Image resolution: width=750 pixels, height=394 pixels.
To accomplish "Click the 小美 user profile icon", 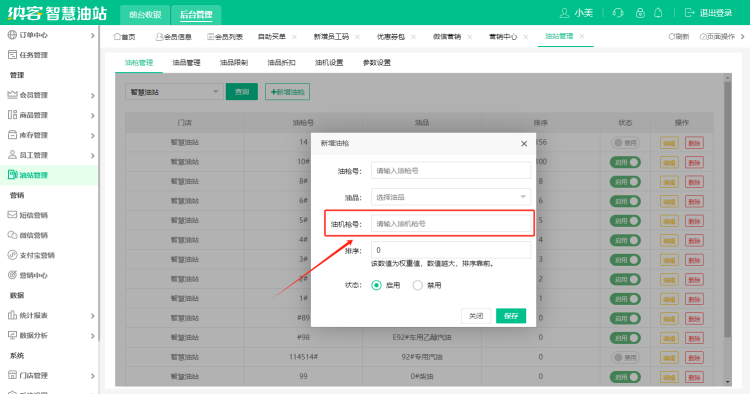I will click(564, 13).
